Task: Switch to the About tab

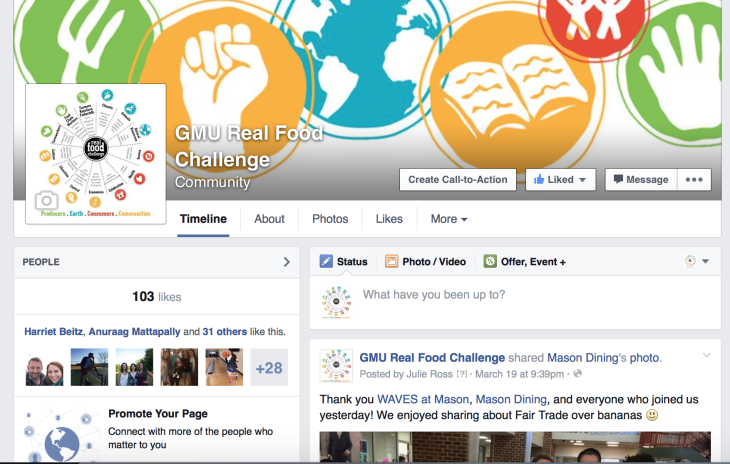Action: 269,219
